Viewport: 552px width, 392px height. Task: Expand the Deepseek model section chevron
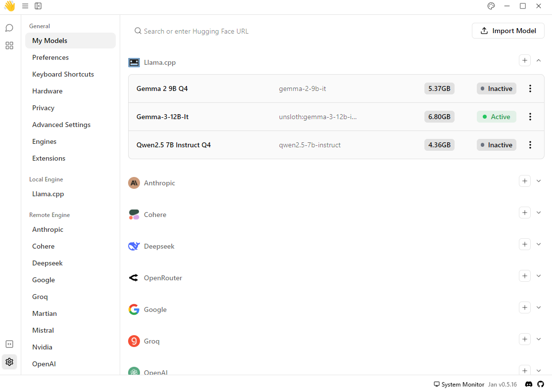[539, 244]
